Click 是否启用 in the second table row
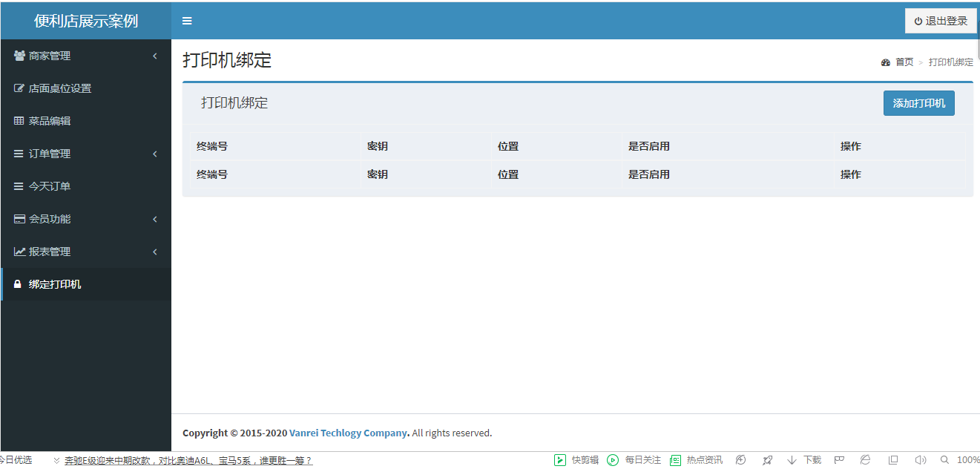 click(x=649, y=174)
